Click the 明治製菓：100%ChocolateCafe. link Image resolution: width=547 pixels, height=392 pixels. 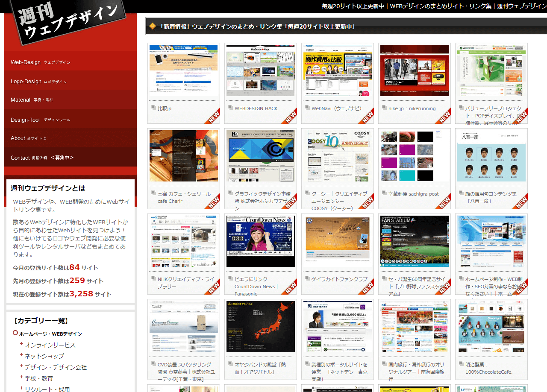point(489,368)
